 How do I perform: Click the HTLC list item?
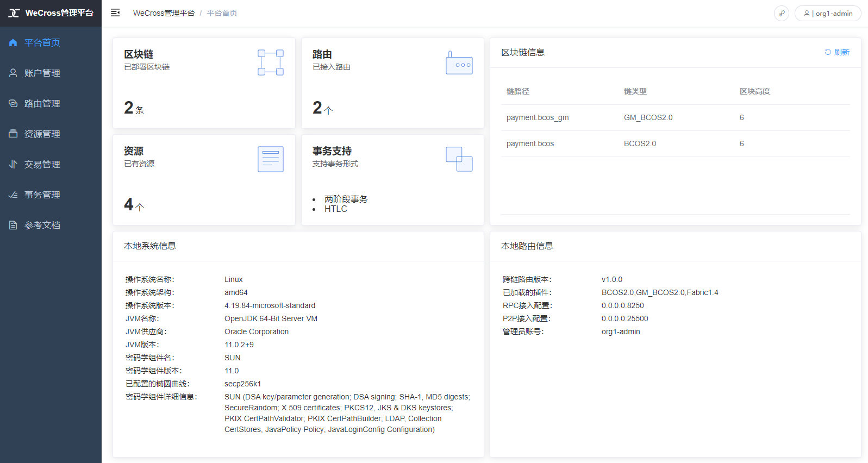[x=336, y=209]
